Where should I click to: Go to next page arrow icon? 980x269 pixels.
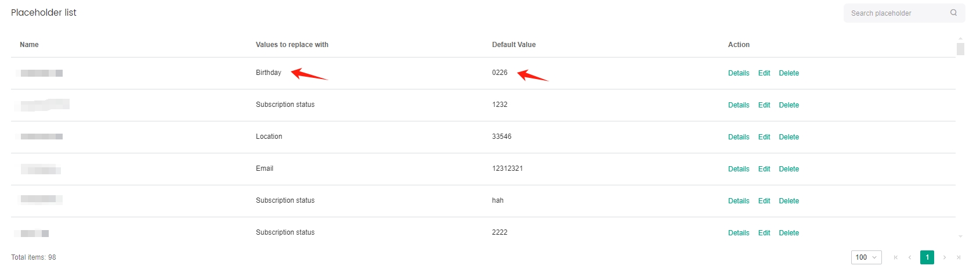point(945,257)
